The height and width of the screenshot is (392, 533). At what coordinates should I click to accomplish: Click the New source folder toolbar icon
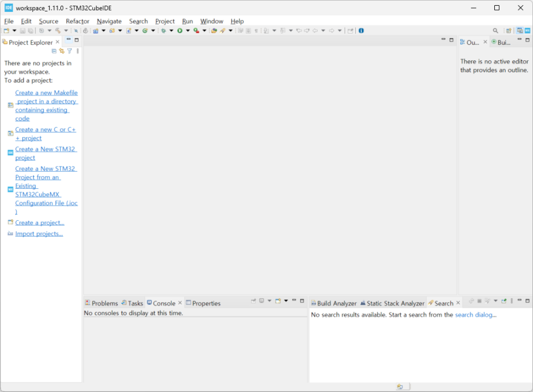tap(112, 31)
